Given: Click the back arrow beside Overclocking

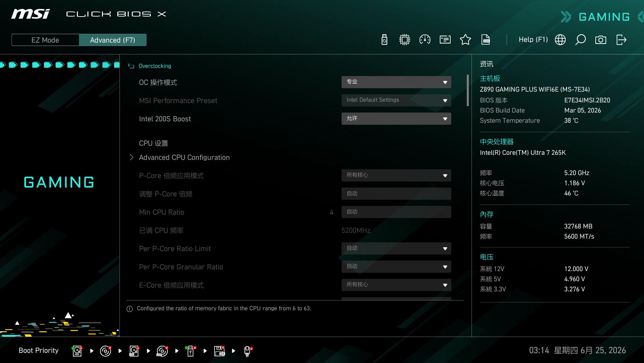Looking at the screenshot, I should click(x=131, y=66).
